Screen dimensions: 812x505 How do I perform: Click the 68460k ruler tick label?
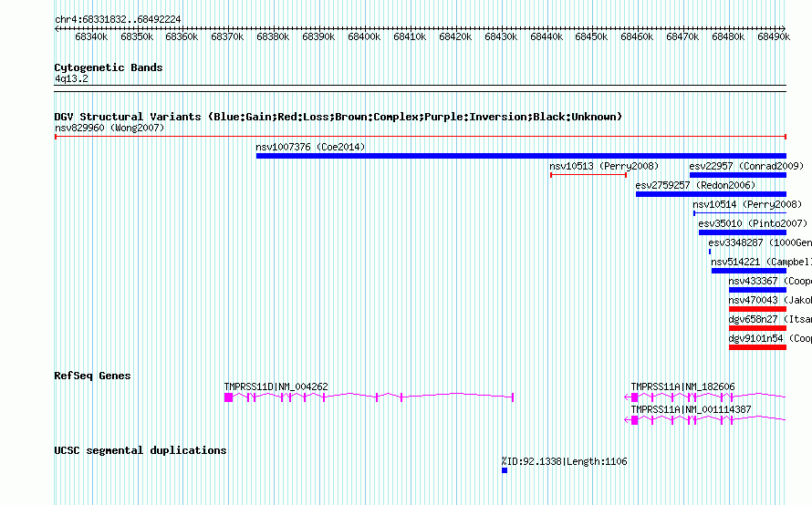point(637,37)
